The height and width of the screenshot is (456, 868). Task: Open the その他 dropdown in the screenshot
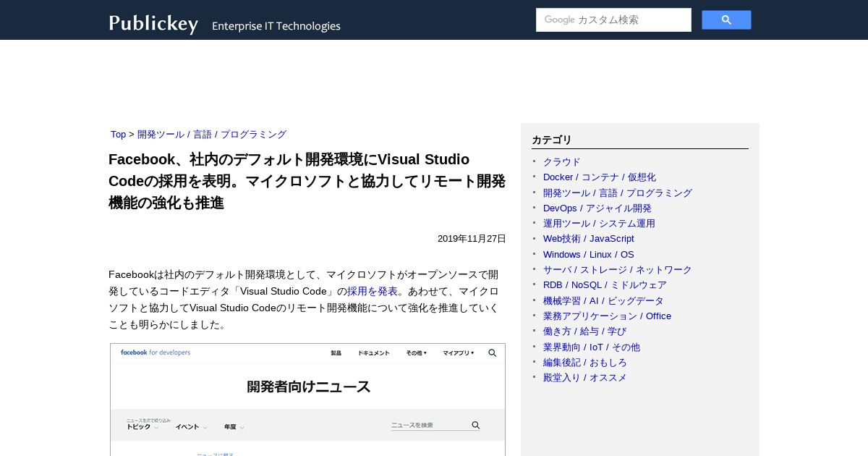point(416,353)
